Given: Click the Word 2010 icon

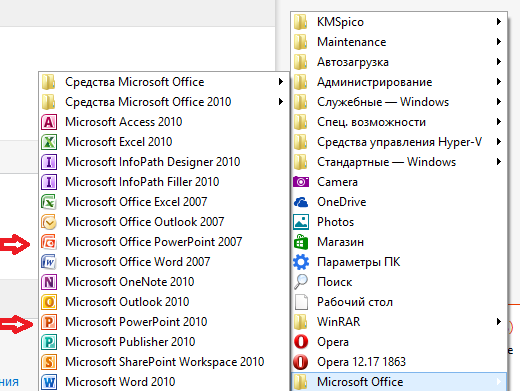Looking at the screenshot, I should click(x=49, y=382).
